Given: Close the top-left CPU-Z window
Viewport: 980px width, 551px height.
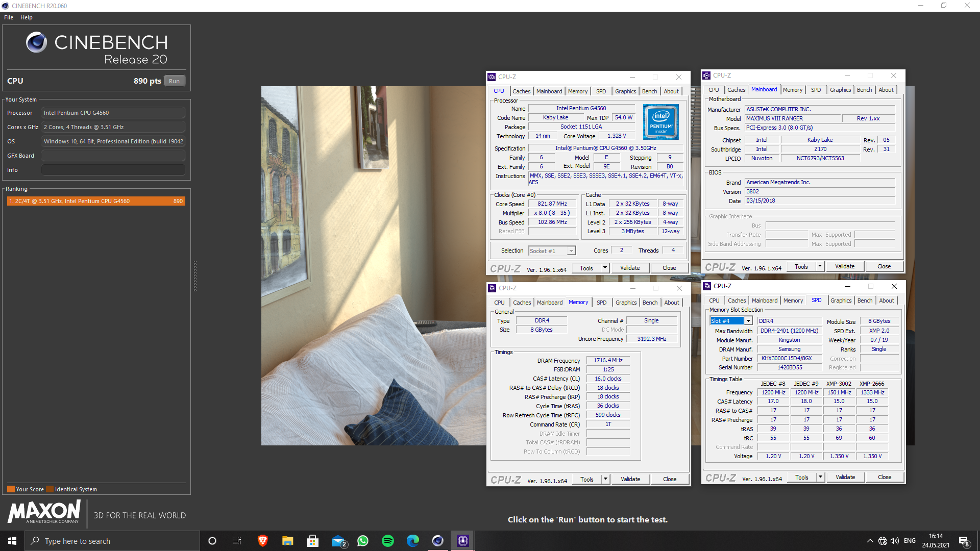Looking at the screenshot, I should pos(678,77).
